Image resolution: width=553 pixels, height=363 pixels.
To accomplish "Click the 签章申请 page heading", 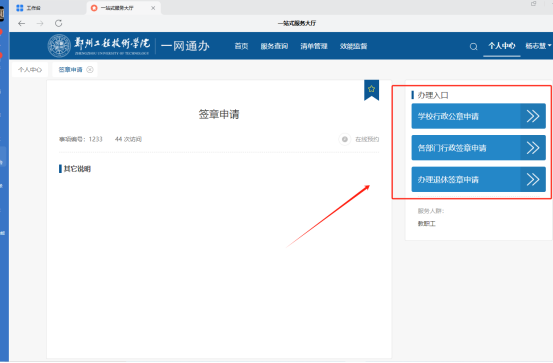I will tap(219, 114).
